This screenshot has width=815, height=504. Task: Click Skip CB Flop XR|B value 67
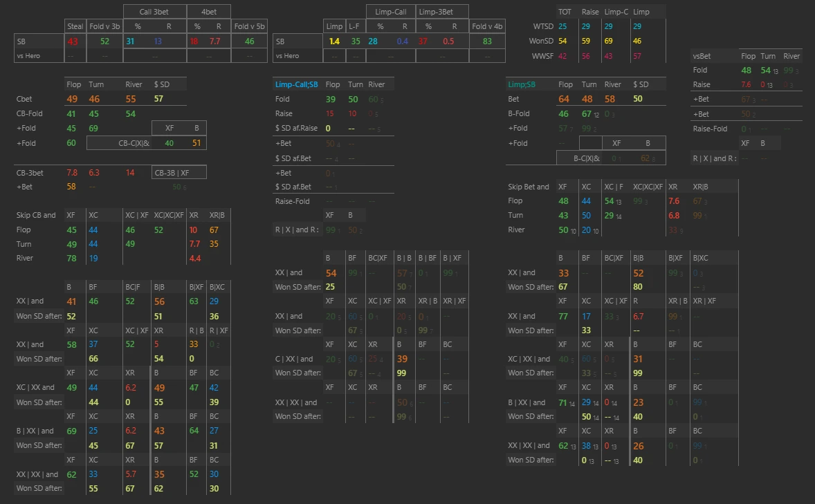[214, 230]
